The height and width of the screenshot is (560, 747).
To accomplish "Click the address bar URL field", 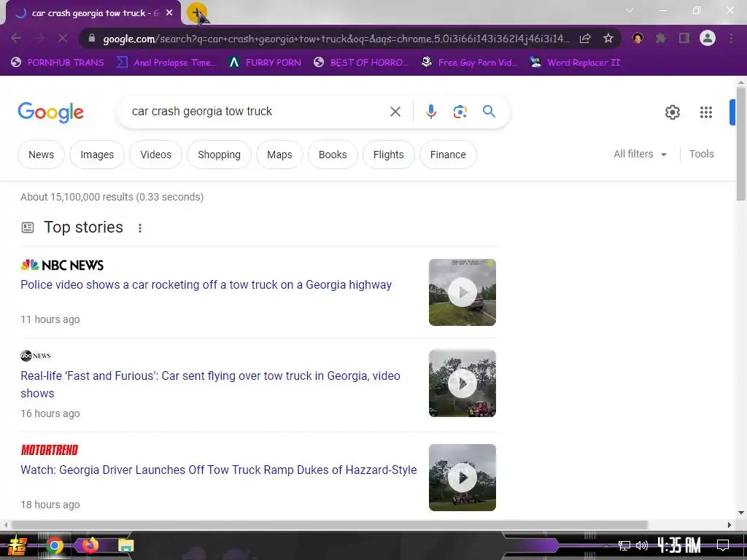I will point(336,39).
